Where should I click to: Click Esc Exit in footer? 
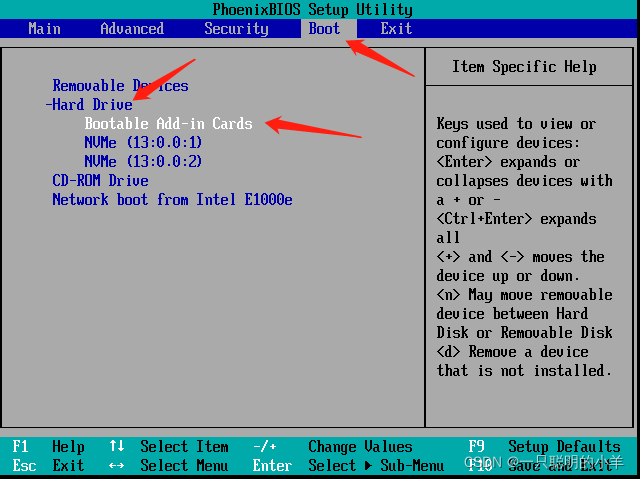[48, 466]
